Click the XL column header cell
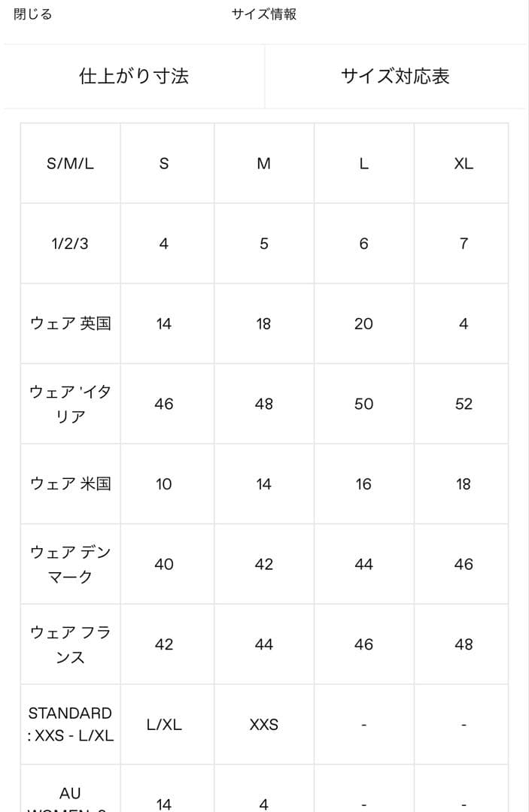529x812 pixels. pyautogui.click(x=464, y=163)
